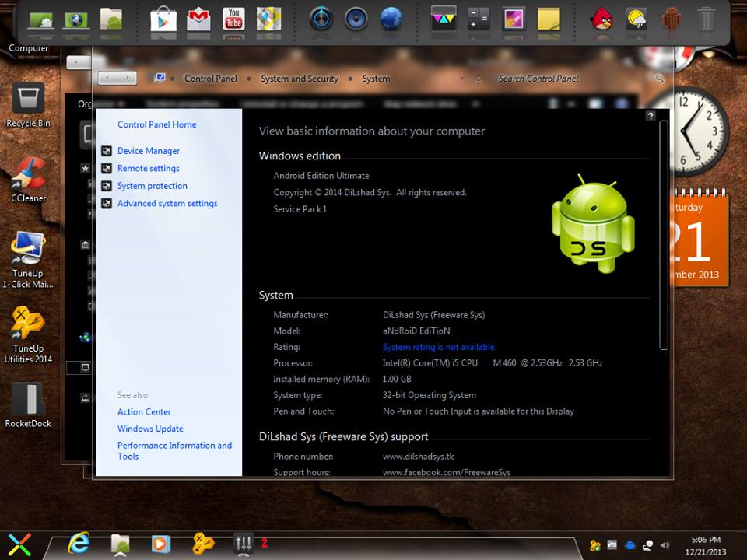747x560 pixels.
Task: Launch TuneUp 1-Click Maintenance shortcut
Action: point(28,260)
